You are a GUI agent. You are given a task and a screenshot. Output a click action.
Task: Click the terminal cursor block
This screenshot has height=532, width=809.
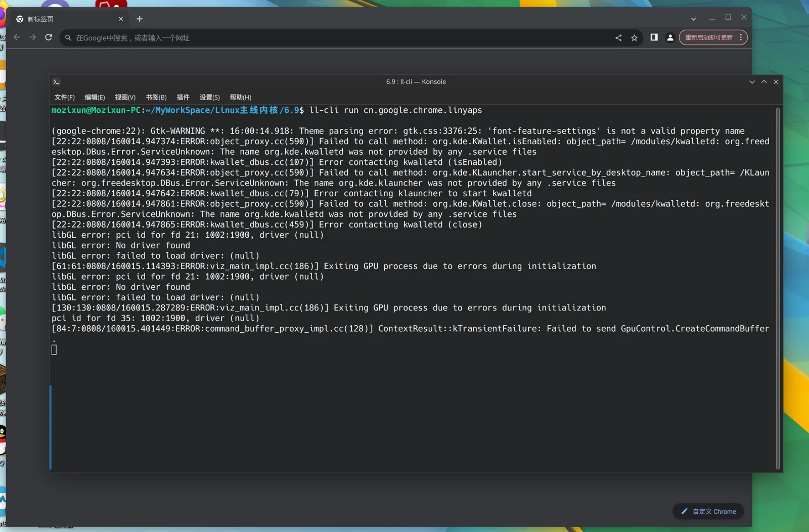(x=54, y=349)
